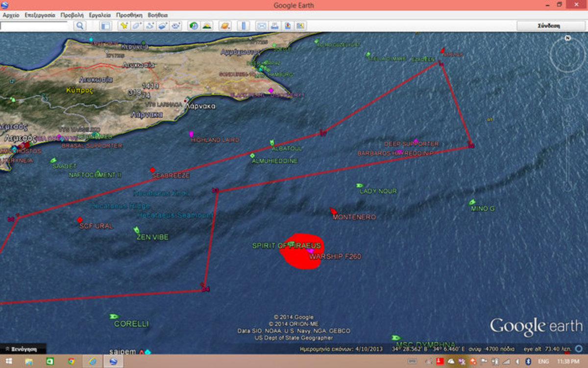Screen dimensions: 588x368
Task: Click the NAFTOCEMENT II marker
Action: click(x=98, y=173)
